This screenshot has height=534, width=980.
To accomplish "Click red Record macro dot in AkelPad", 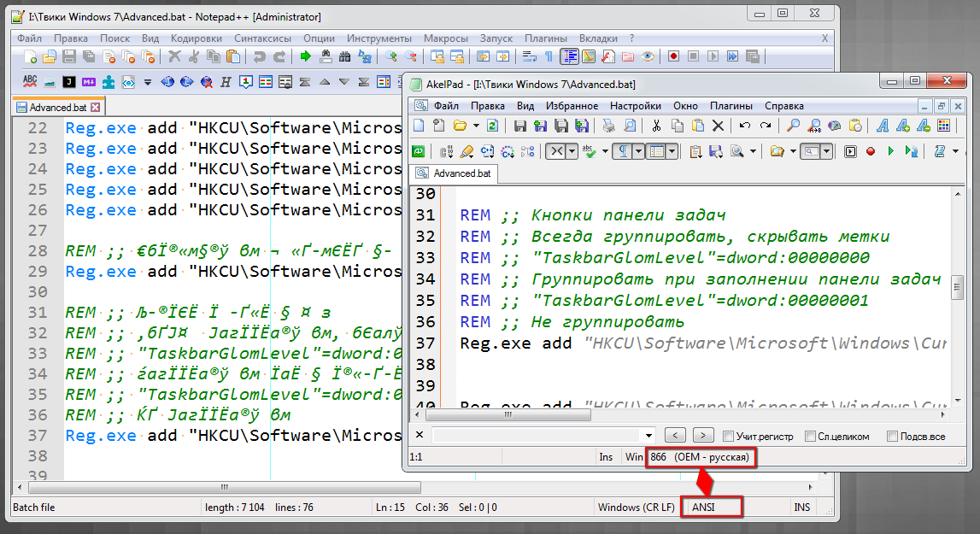I will 870,151.
